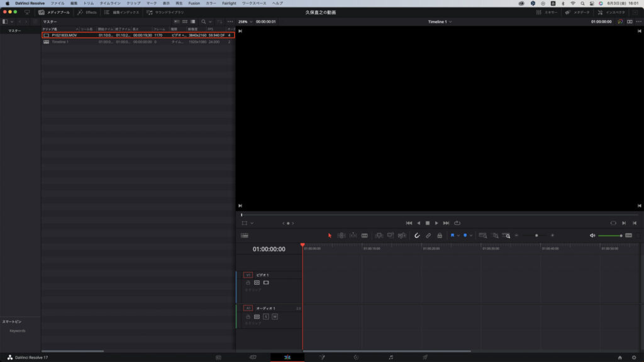Mute オーディオ 1 track with M
Screen dimensions: 644x362
[275, 317]
